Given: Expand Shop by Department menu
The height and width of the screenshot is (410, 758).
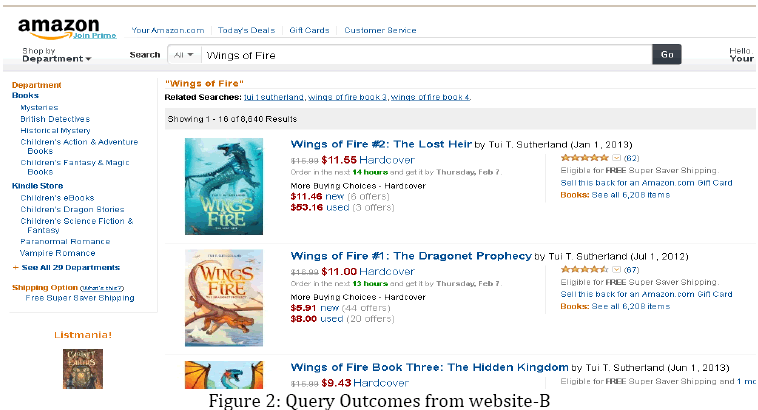Looking at the screenshot, I should coord(57,55).
